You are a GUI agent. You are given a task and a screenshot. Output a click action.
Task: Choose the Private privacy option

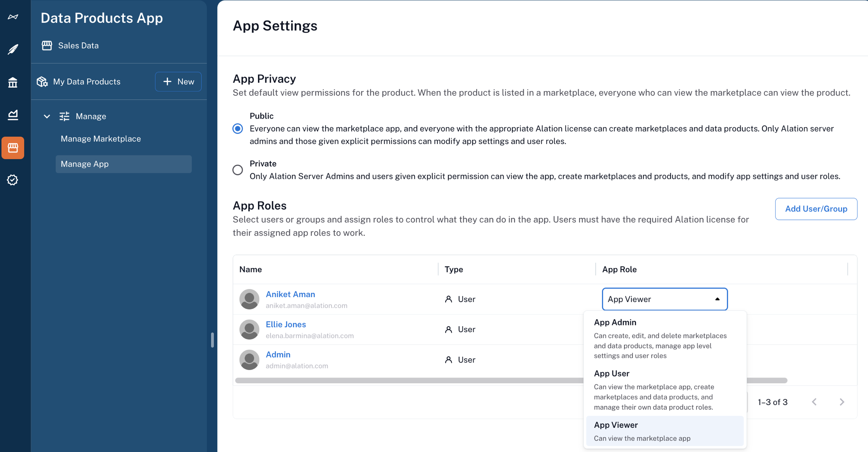pyautogui.click(x=237, y=170)
